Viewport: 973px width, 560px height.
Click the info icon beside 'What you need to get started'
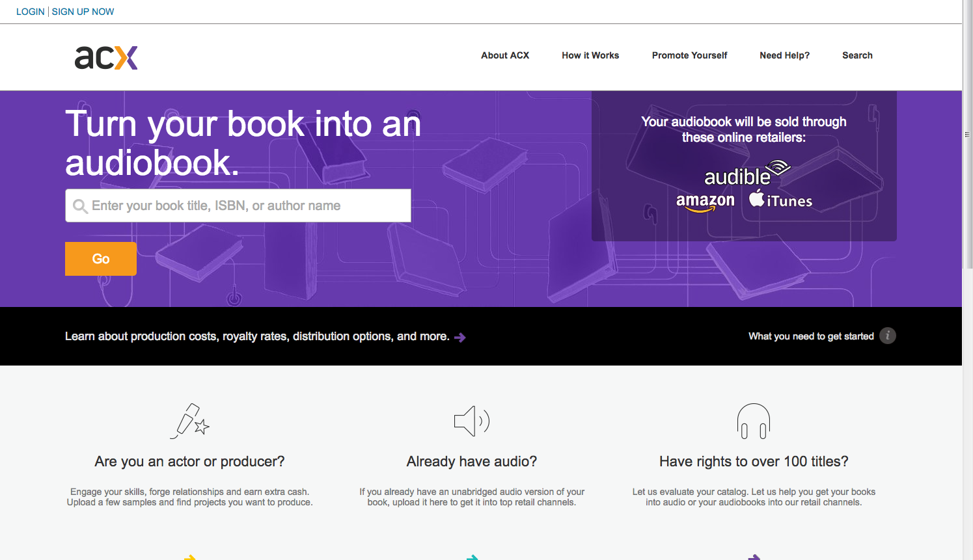pos(888,336)
